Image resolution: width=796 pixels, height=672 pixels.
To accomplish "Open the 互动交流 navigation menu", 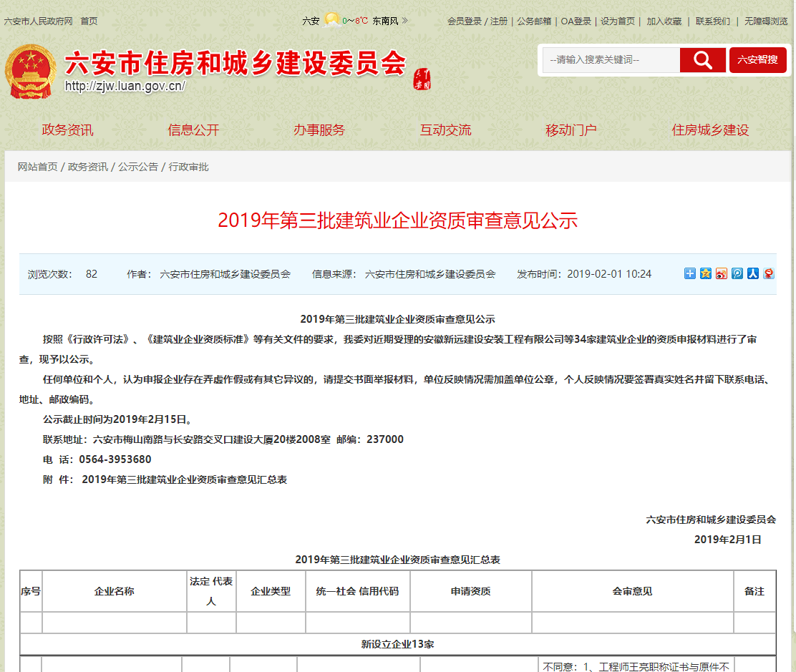I will pyautogui.click(x=445, y=130).
